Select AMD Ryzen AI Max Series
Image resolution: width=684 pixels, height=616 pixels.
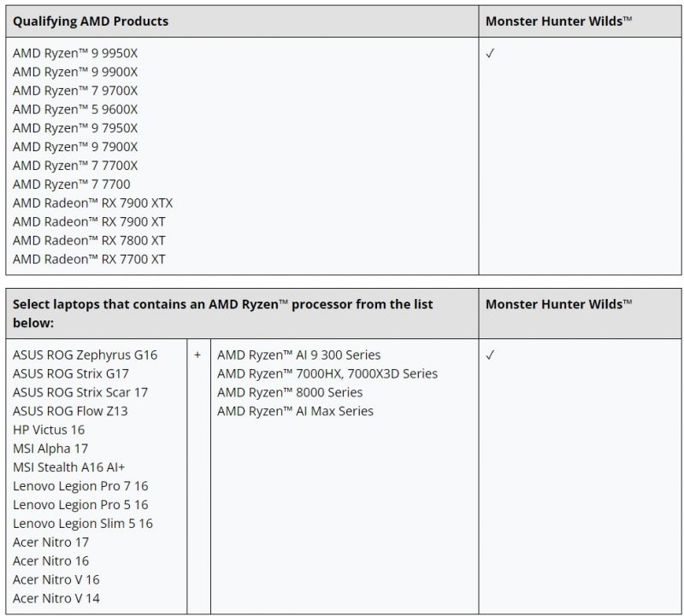295,411
